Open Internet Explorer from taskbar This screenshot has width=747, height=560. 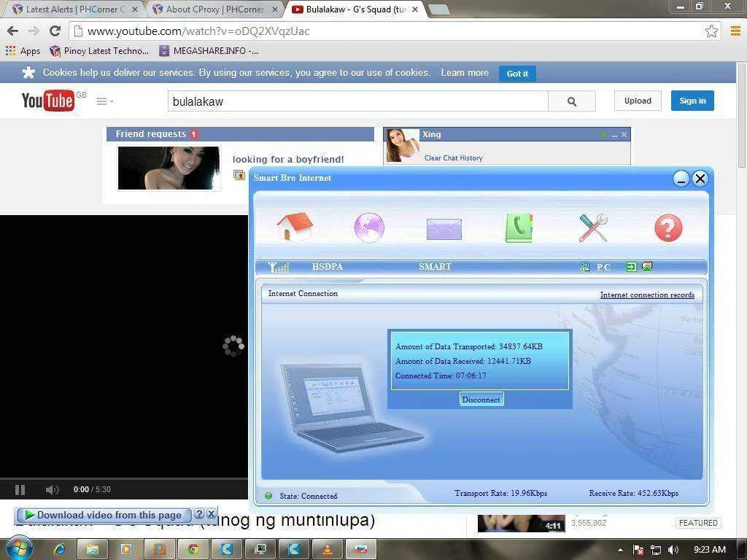(x=60, y=549)
